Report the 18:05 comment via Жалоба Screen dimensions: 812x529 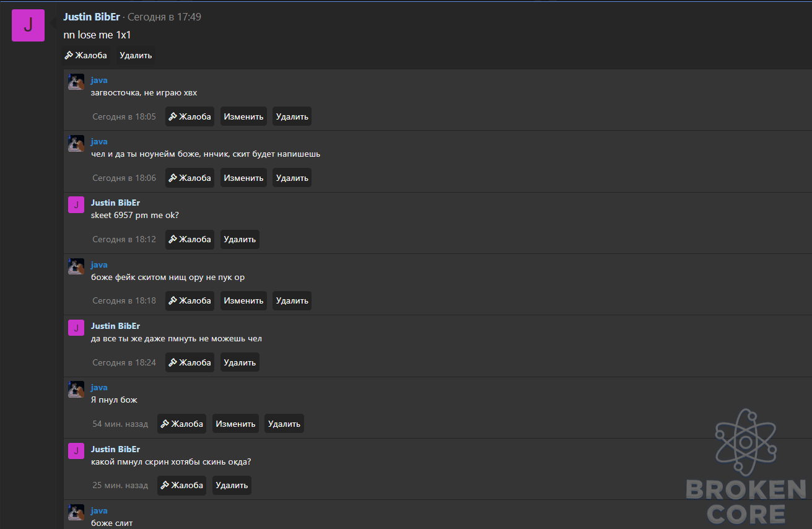[x=190, y=116]
